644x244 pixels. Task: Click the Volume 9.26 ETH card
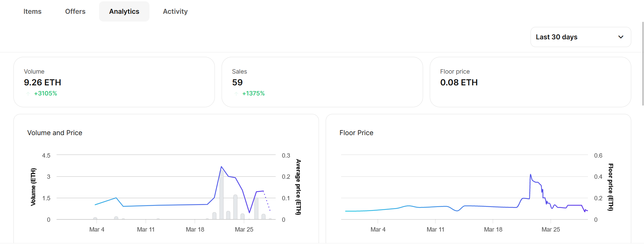114,82
